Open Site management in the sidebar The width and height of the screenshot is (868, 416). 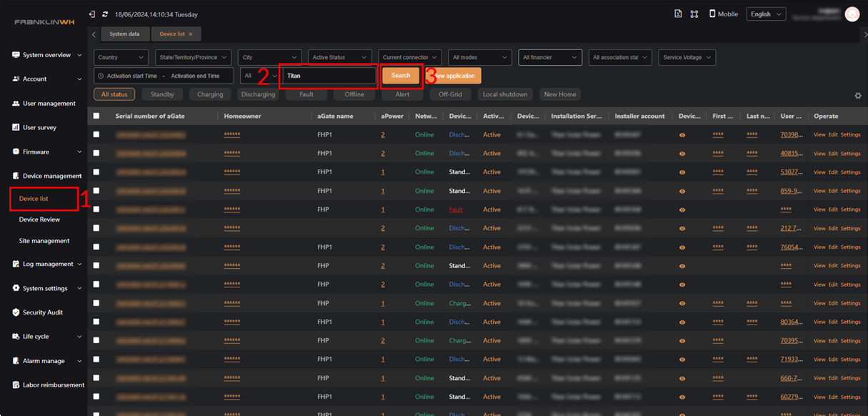click(x=44, y=241)
